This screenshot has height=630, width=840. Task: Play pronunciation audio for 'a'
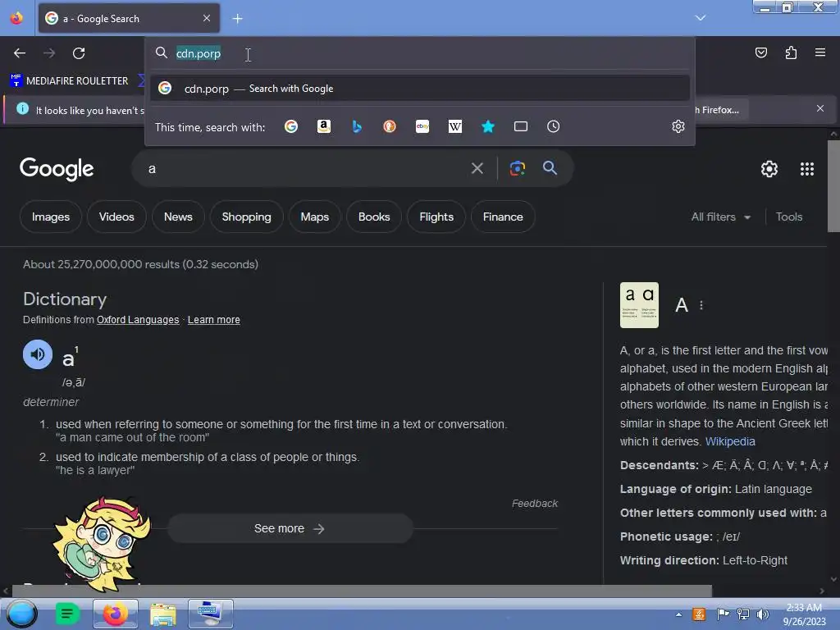[38, 354]
